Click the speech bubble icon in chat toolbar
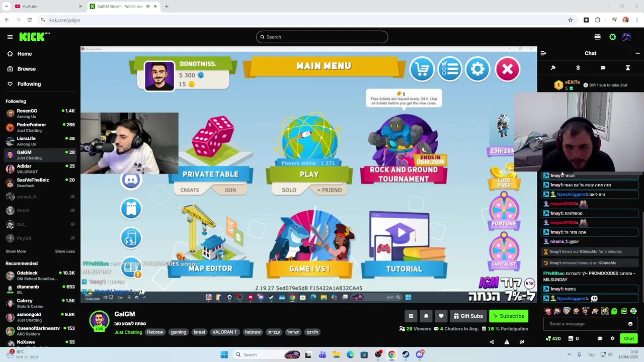The image size is (644, 362). coord(603,68)
